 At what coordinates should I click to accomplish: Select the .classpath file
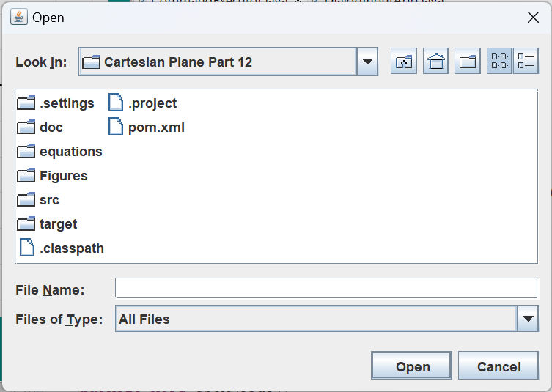[71, 248]
